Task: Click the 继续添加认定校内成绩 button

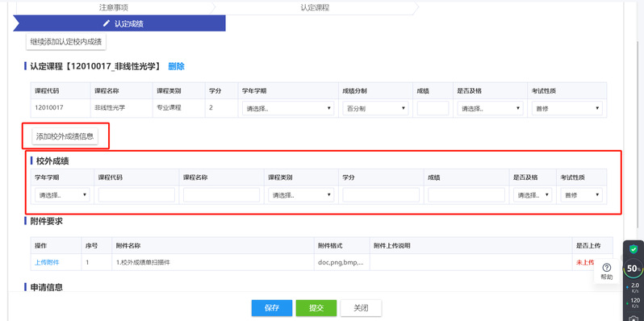Action: point(66,41)
